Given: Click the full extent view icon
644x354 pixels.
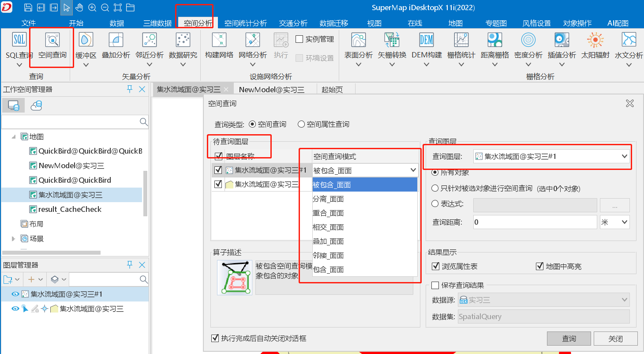Looking at the screenshot, I should [118, 8].
